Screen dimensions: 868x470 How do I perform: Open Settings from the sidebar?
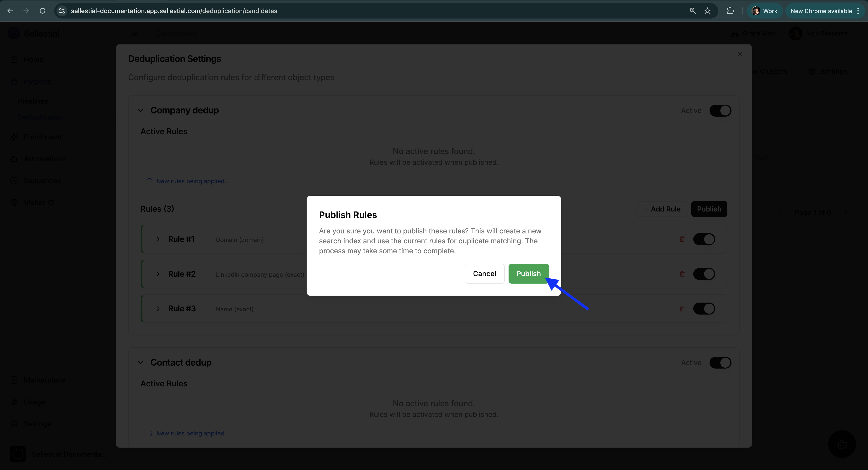tap(37, 424)
